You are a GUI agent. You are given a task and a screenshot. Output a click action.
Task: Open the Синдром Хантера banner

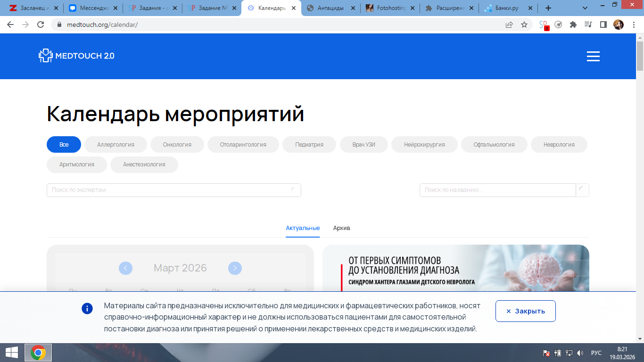tap(455, 269)
